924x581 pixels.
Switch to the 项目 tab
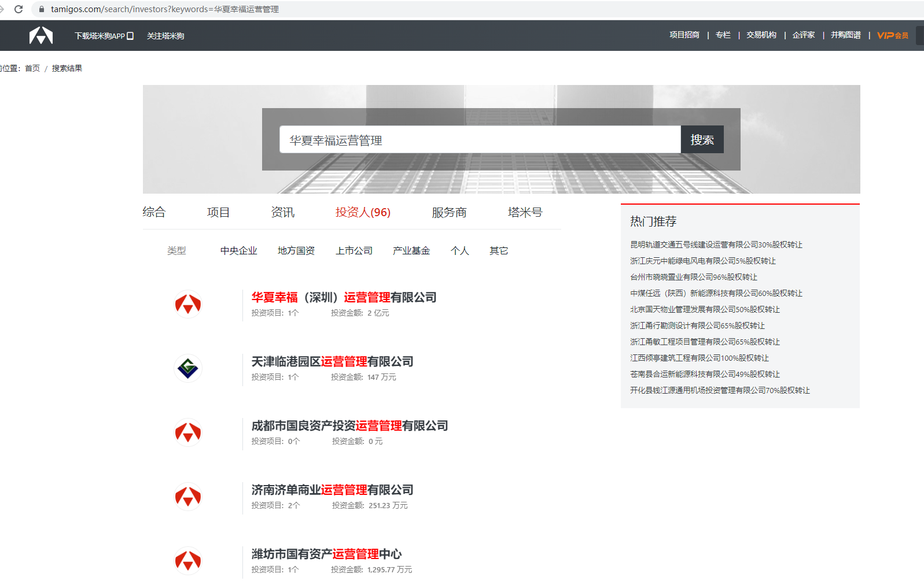tap(218, 212)
